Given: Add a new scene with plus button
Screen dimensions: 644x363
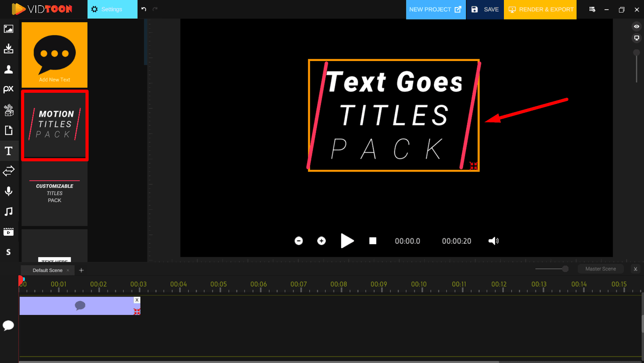Looking at the screenshot, I should coord(81,270).
